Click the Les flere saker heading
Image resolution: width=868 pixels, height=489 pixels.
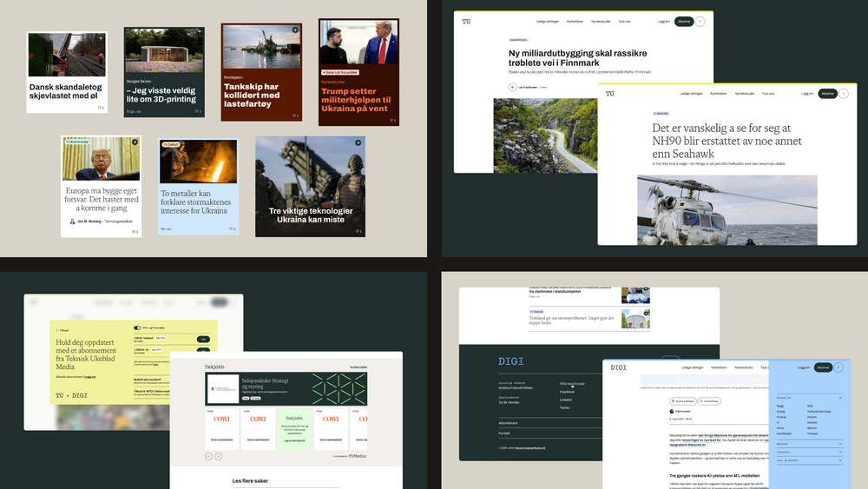(x=250, y=480)
